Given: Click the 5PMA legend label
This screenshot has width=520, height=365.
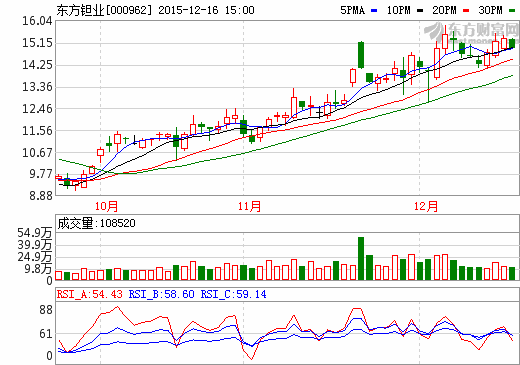Looking at the screenshot, I should click(352, 10).
